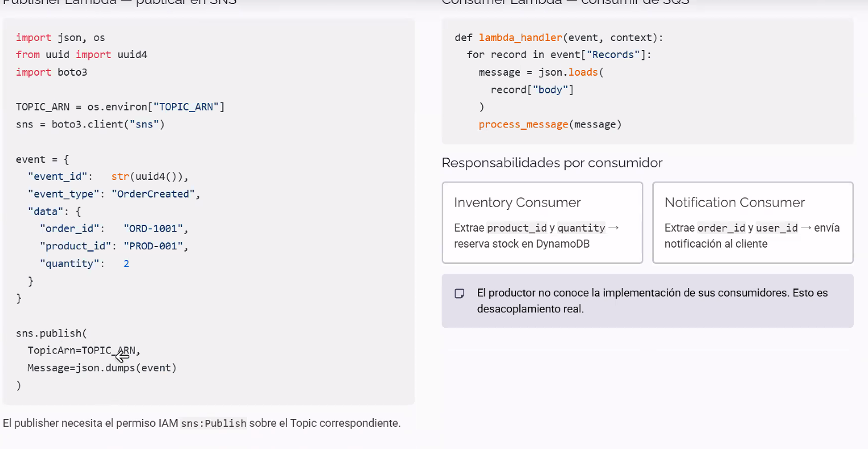Click the line "from uuid import uuid4"
The width and height of the screenshot is (868, 449).
(x=81, y=55)
